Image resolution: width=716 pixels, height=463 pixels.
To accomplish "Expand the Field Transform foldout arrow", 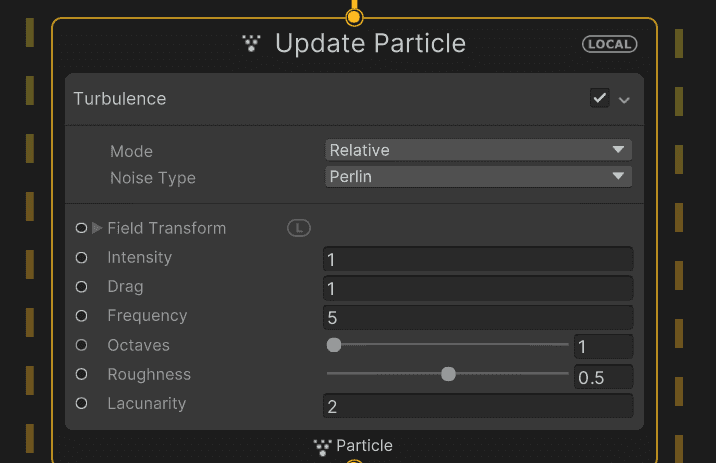I will [x=97, y=228].
